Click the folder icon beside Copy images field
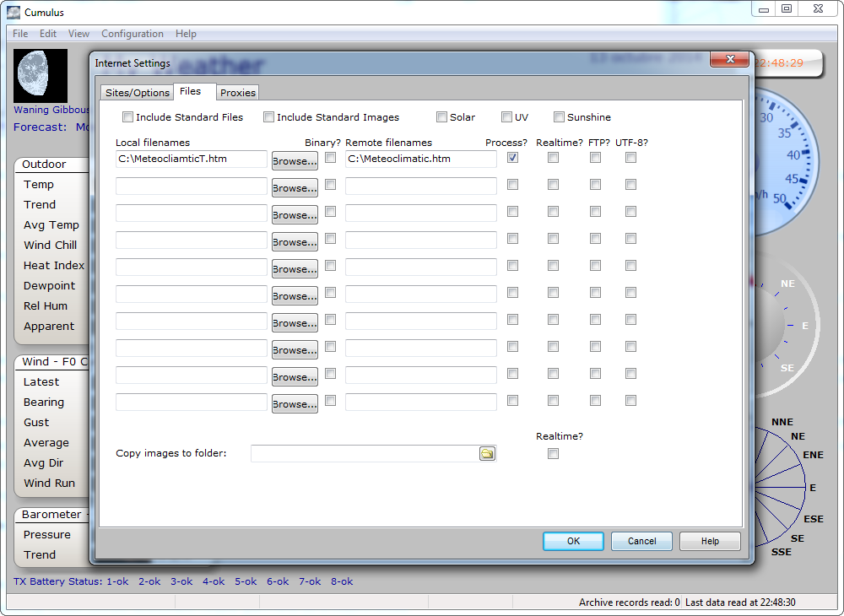The image size is (844, 616). 487,454
